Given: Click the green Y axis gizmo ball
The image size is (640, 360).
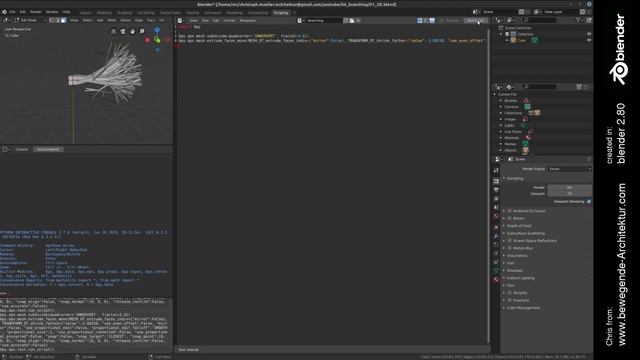Looking at the screenshot, I should tap(157, 40).
